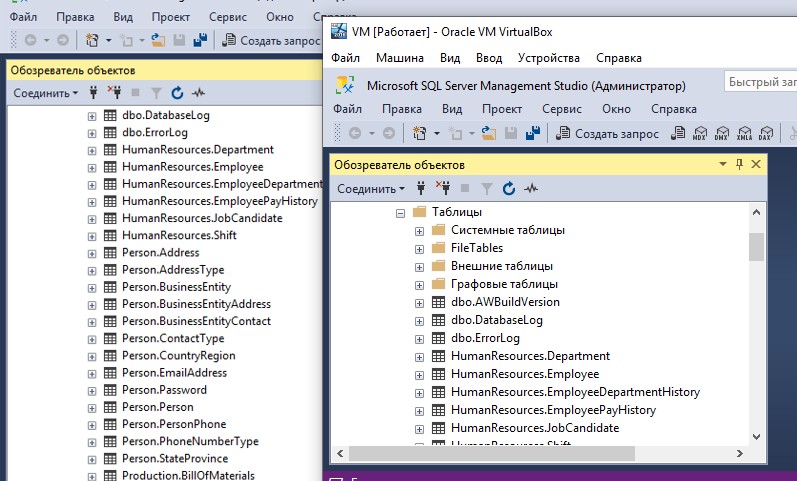
Task: Click filter icon in VM Object Explorer
Action: click(486, 189)
